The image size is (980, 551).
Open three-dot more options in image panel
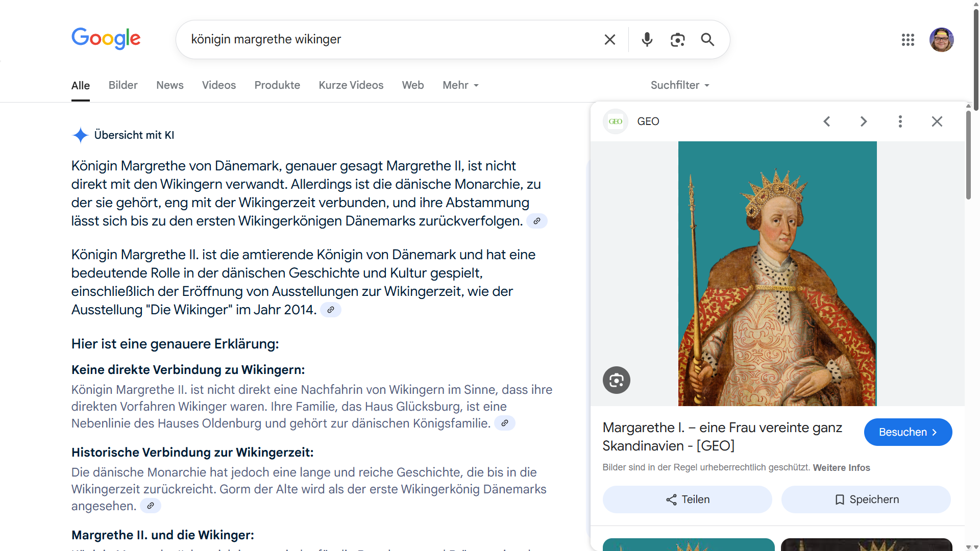(900, 121)
